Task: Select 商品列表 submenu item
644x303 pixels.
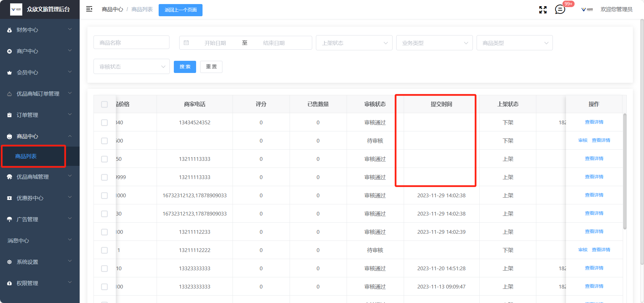Action: [x=40, y=156]
